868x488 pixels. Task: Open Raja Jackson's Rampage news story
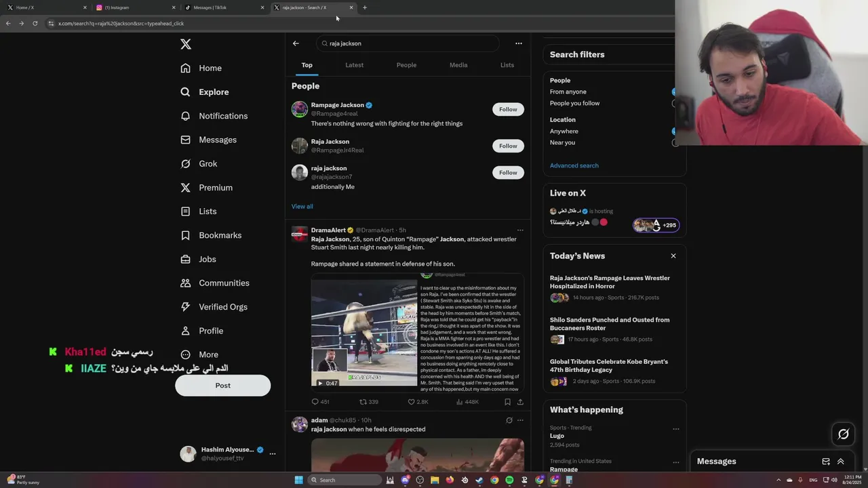(614, 287)
